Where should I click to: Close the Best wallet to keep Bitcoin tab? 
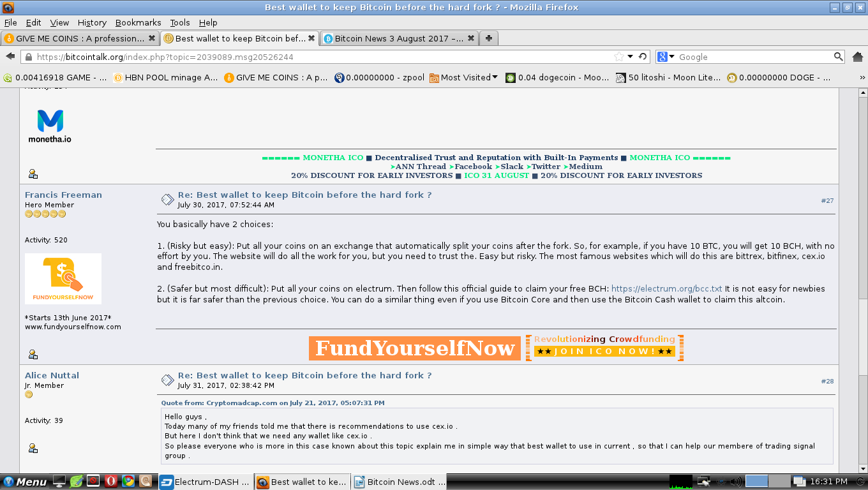point(311,38)
